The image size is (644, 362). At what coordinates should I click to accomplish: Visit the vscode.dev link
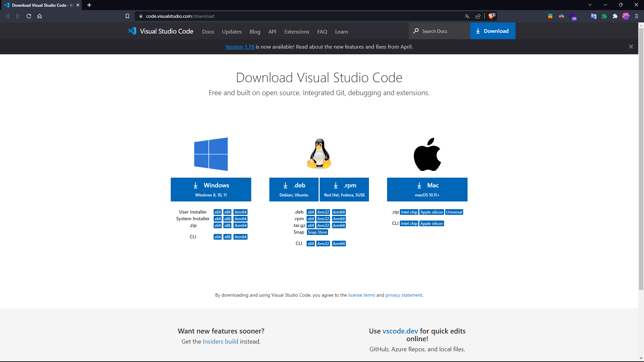(x=400, y=331)
